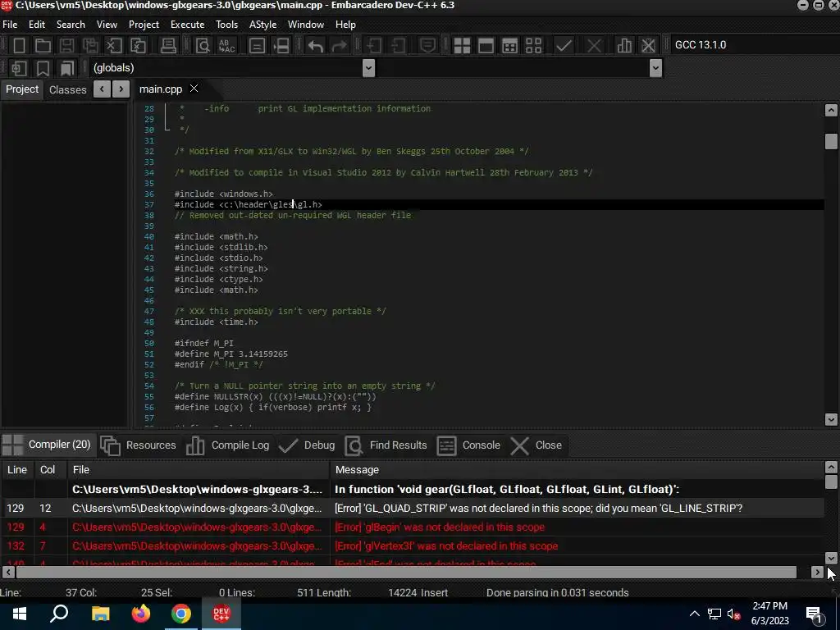Viewport: 840px width, 630px height.
Task: Click the right tab navigation arrow
Action: point(121,89)
